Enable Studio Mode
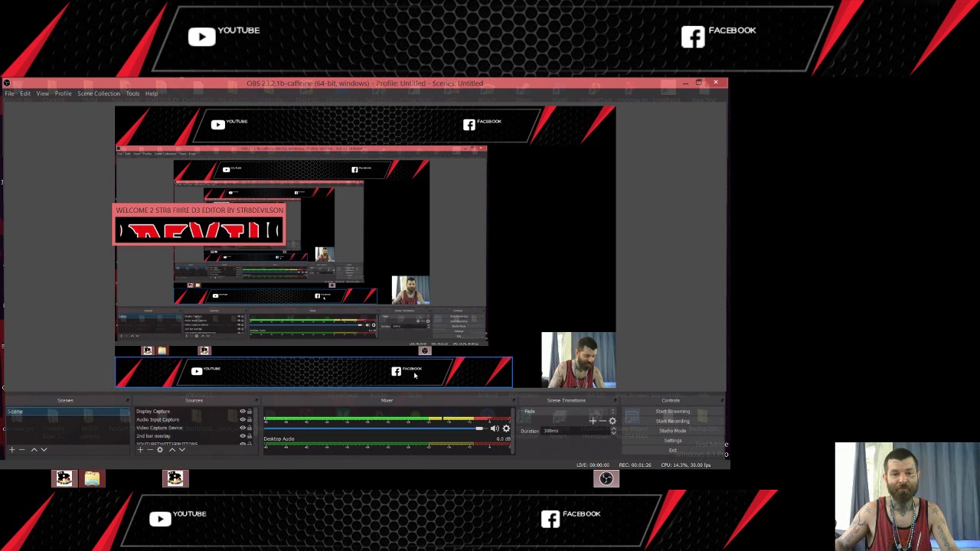 672,431
